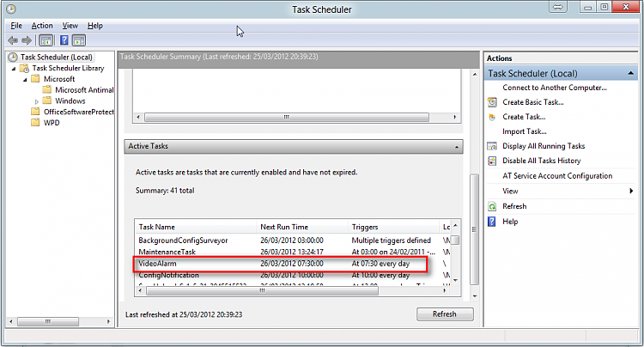Select the ConfigNotification task row
Viewport: 644px width, 347px height.
pyautogui.click(x=293, y=275)
